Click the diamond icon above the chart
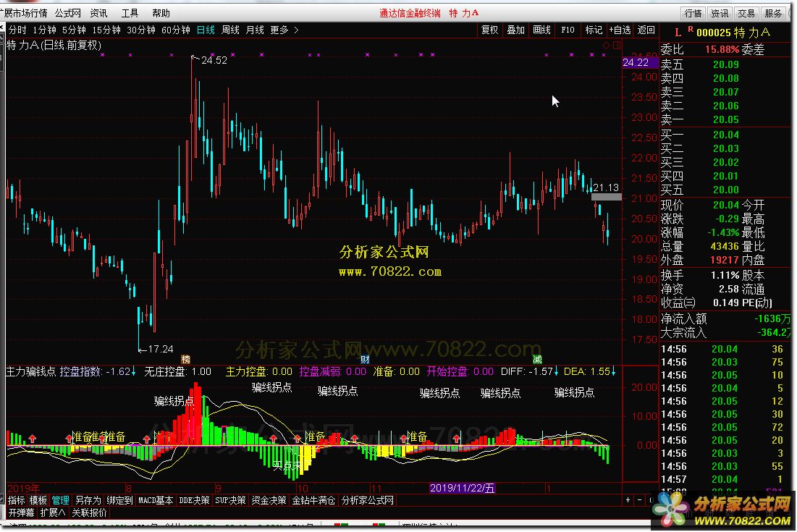 606,45
